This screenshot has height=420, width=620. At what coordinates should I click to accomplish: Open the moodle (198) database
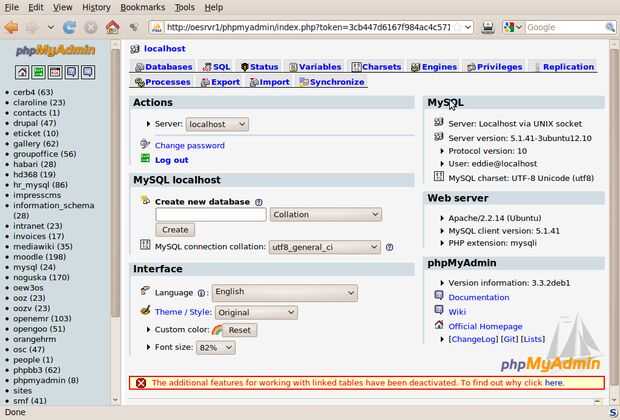[x=40, y=257]
